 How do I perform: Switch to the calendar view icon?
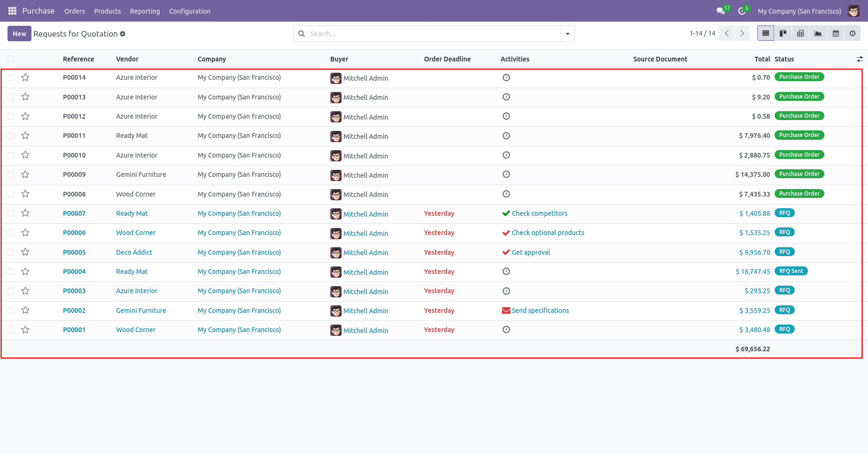[836, 33]
